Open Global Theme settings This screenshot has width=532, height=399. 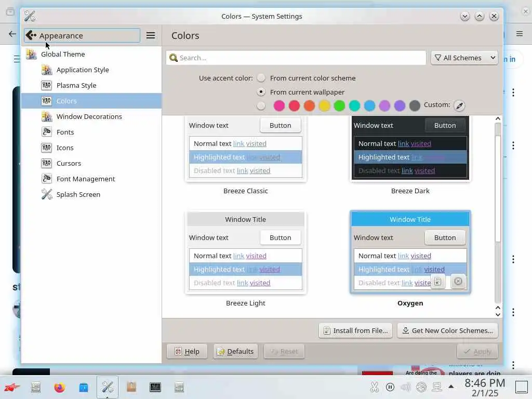click(x=91, y=54)
